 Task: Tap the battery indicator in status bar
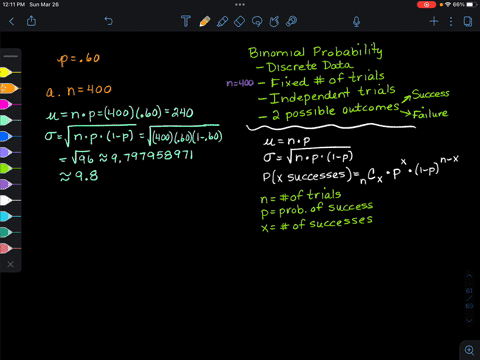pyautogui.click(x=470, y=5)
